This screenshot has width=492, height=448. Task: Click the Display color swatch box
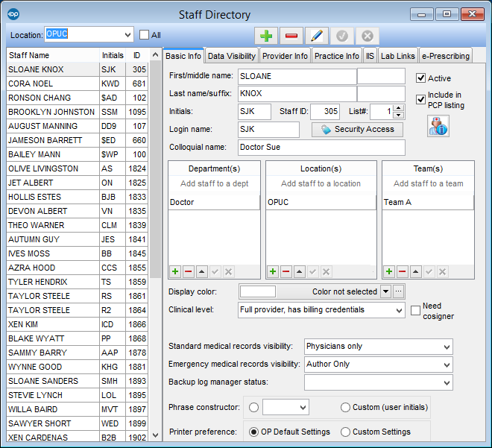point(257,291)
